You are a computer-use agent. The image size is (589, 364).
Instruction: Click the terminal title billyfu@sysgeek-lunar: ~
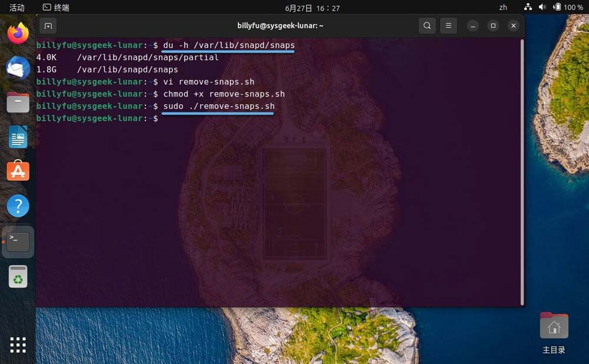tap(280, 25)
